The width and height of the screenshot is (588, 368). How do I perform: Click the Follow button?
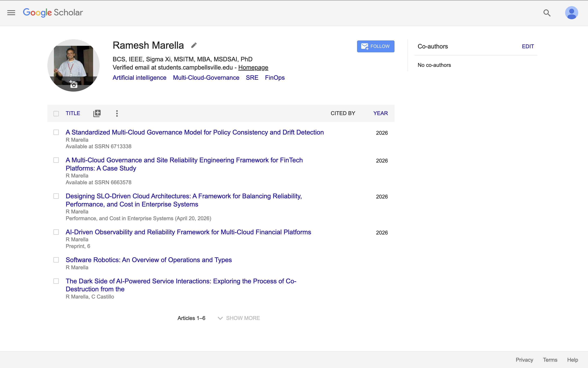[375, 46]
